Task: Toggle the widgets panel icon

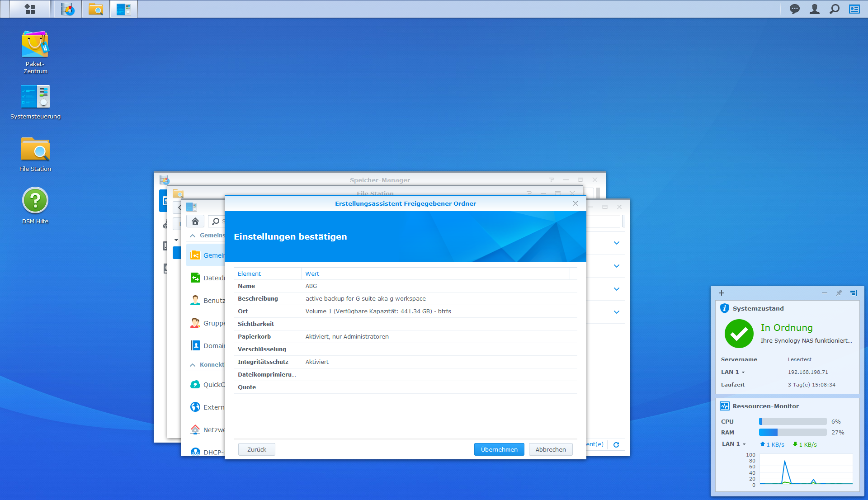Action: (x=854, y=9)
